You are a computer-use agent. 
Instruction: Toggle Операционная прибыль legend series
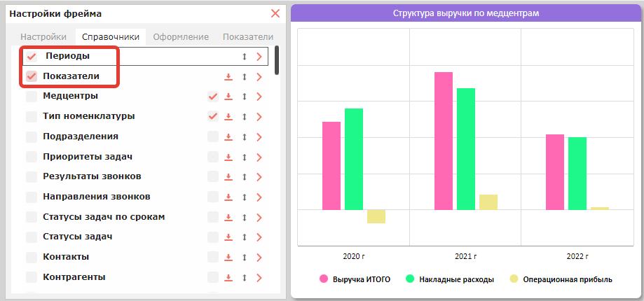click(561, 280)
